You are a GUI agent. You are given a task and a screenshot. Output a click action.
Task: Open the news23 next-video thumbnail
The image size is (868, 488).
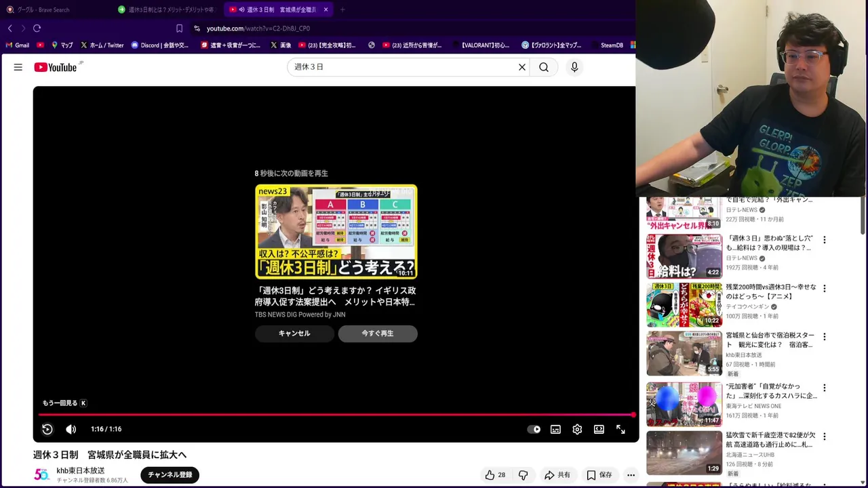pyautogui.click(x=336, y=232)
